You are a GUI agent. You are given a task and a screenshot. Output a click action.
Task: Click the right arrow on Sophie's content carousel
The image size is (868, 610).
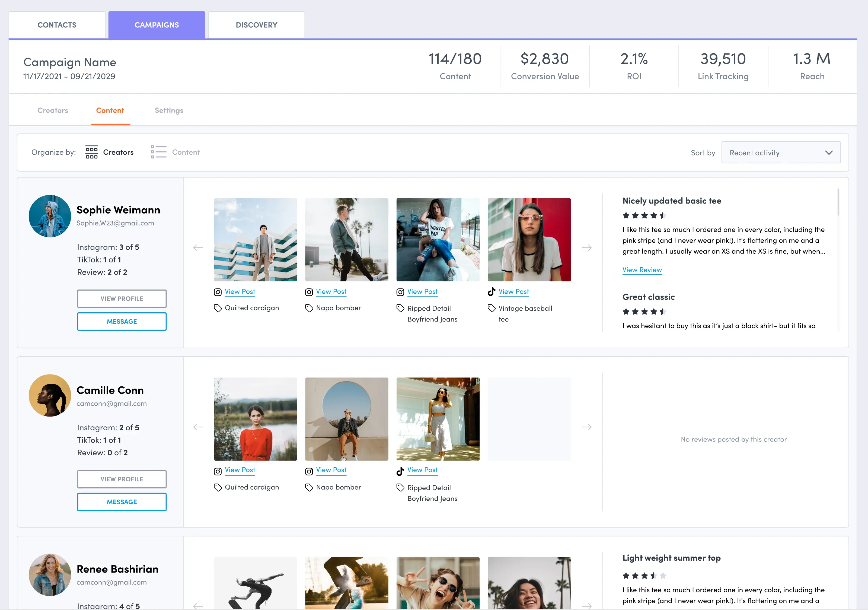click(x=587, y=247)
